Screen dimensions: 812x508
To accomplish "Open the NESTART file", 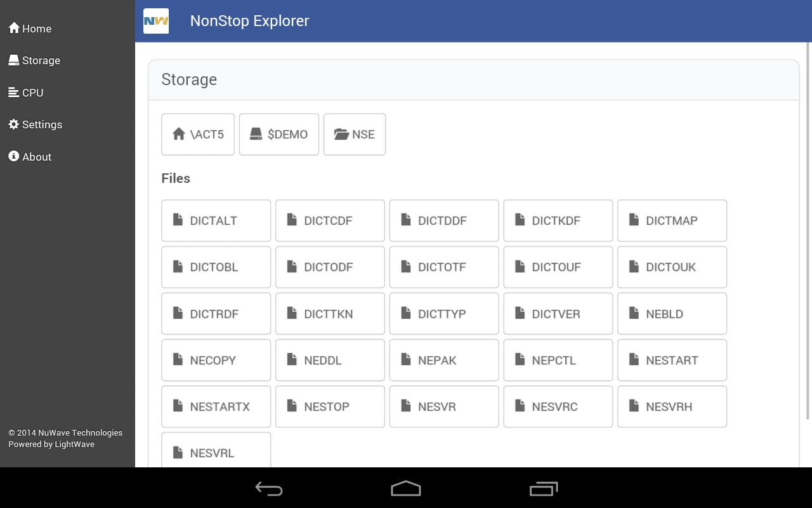I will (672, 360).
